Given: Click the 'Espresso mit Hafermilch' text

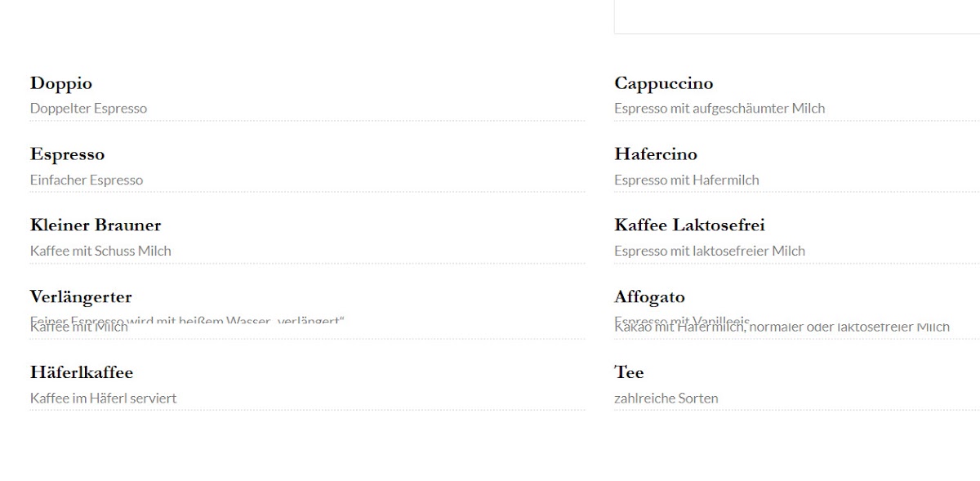Looking at the screenshot, I should (686, 180).
